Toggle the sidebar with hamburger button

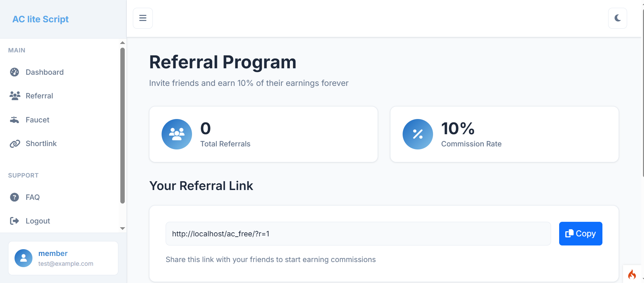click(143, 18)
